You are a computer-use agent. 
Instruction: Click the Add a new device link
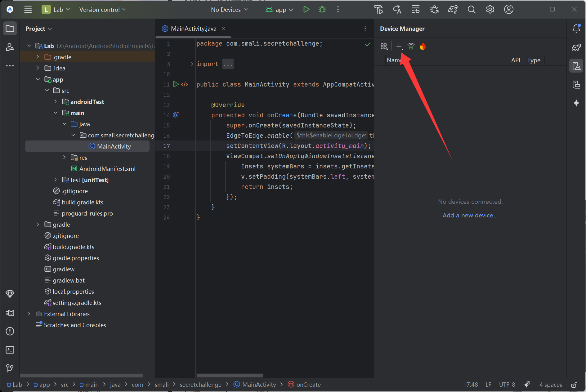[x=470, y=215]
